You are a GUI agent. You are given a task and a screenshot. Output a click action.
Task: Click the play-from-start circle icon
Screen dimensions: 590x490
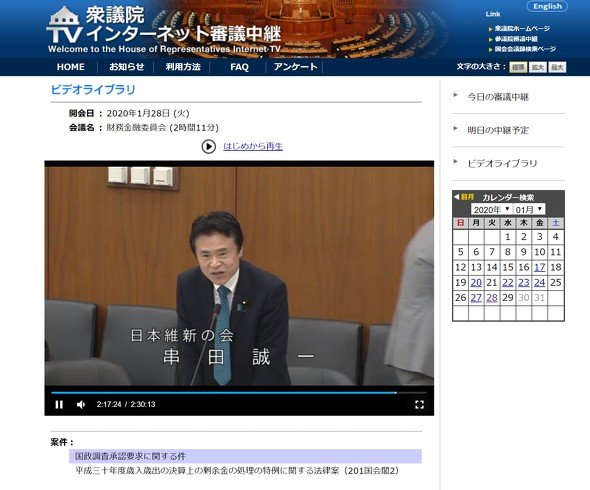tap(209, 146)
